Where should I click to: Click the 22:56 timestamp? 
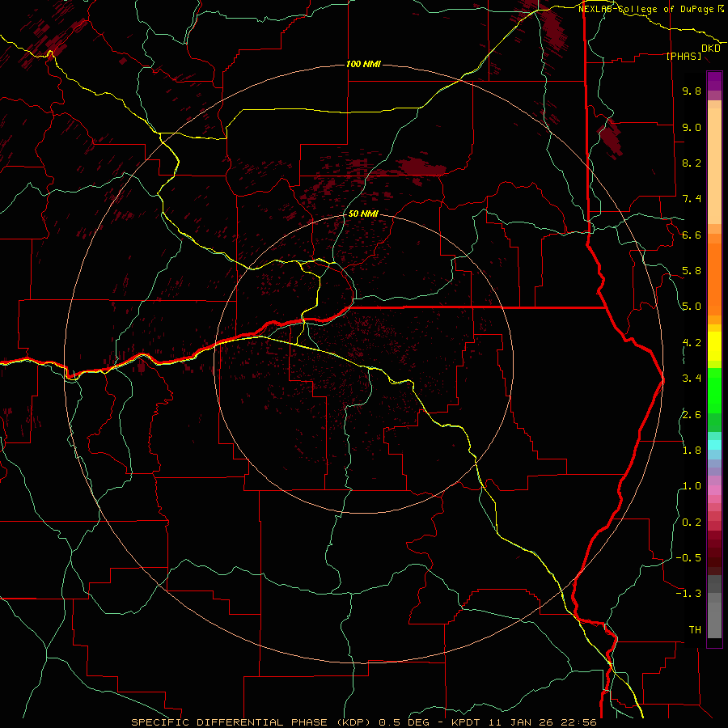[x=578, y=722]
